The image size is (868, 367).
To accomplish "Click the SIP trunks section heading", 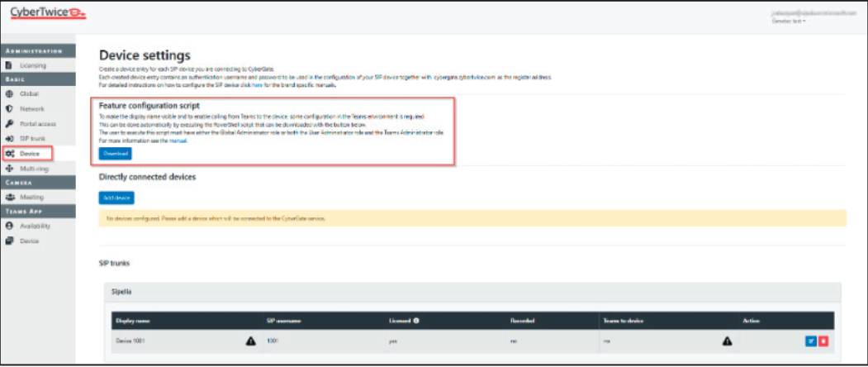I will (114, 264).
